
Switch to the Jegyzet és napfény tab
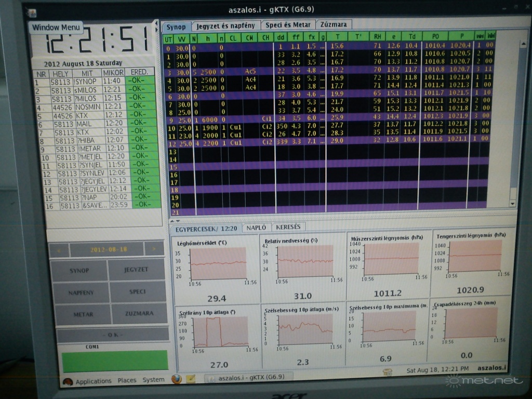(224, 25)
